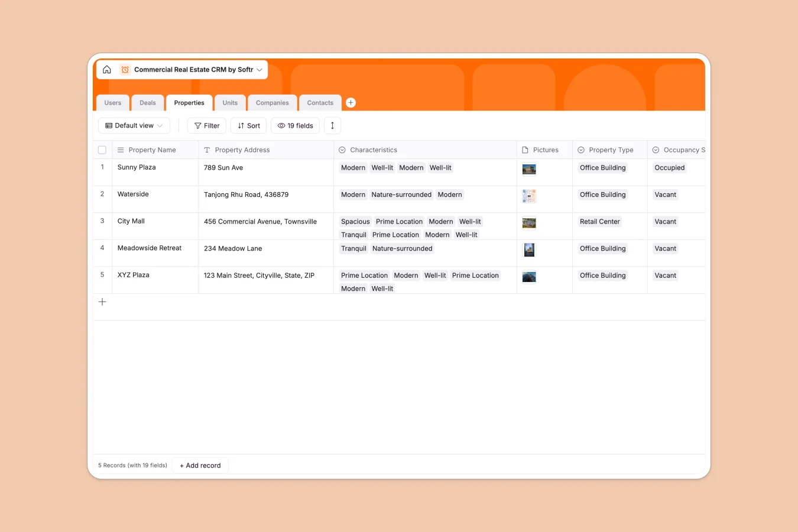Open the 19 fields visibility settings
Screen dimensions: 798x532
pyautogui.click(x=295, y=125)
